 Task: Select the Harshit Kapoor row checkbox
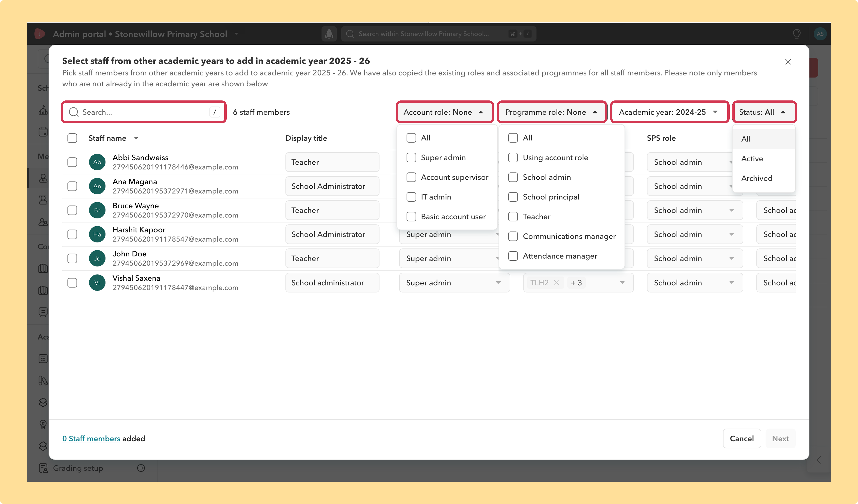click(72, 234)
